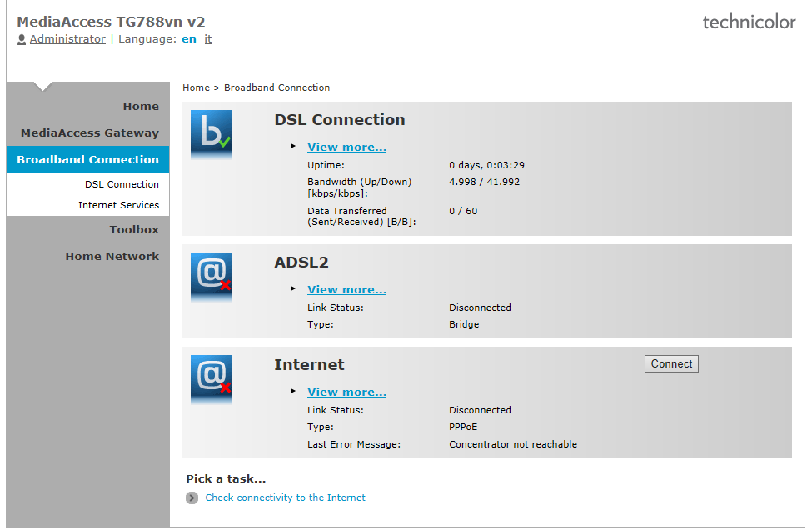Open Check connectivity to the Internet task
Screen dimensions: 812x531
click(286, 498)
